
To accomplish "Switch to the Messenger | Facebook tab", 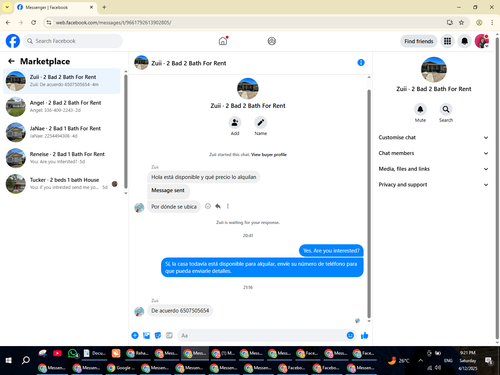I will coord(55,7).
